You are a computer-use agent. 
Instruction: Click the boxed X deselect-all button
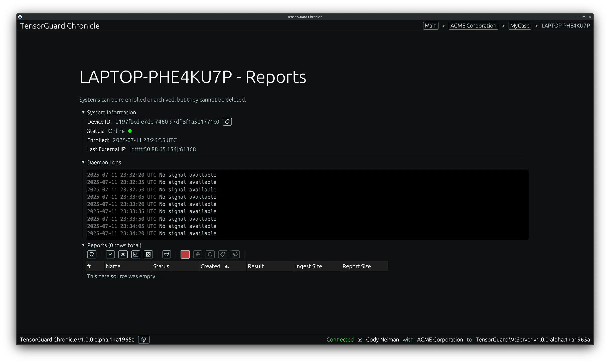click(148, 254)
